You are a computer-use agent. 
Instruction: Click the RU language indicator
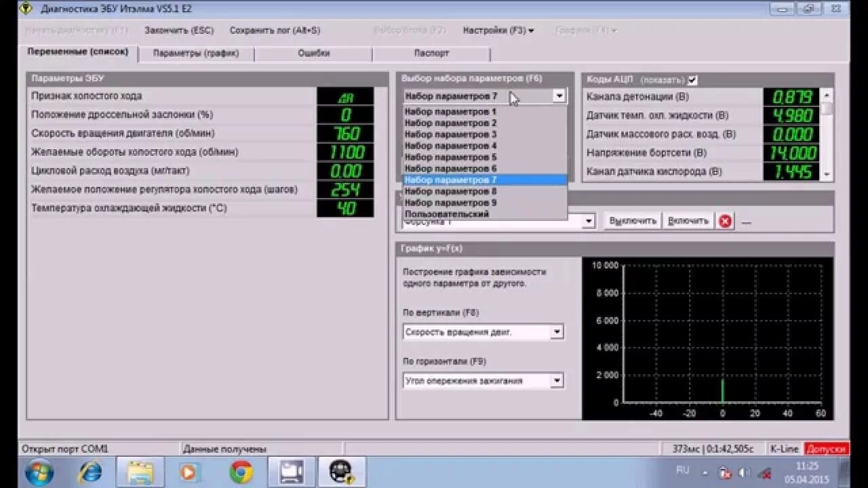(x=682, y=470)
